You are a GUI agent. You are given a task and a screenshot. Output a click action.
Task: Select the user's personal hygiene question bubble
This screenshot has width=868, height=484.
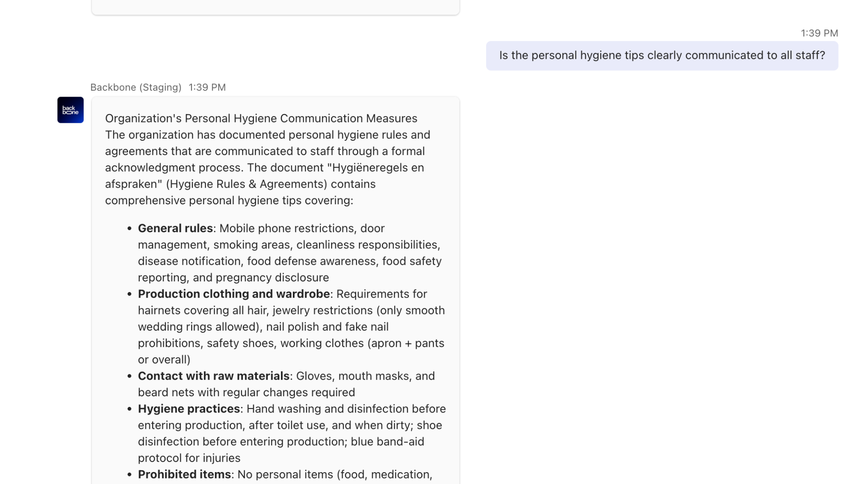pos(662,56)
